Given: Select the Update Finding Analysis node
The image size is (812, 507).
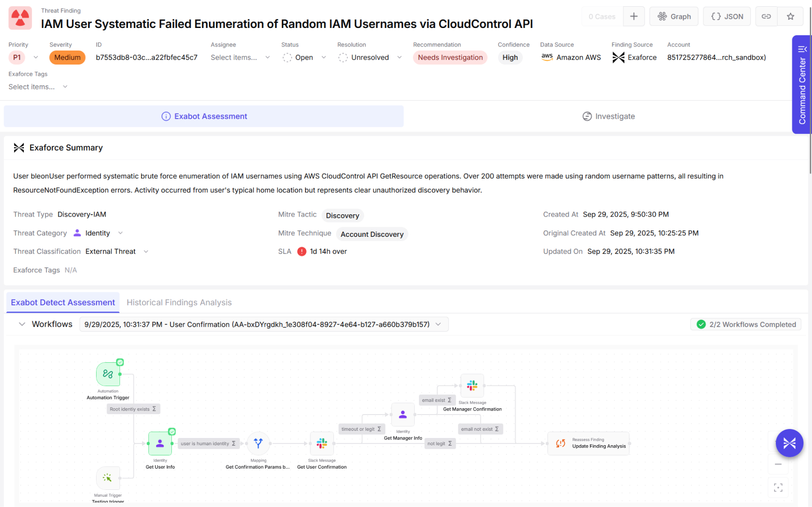Looking at the screenshot, I should coord(588,443).
